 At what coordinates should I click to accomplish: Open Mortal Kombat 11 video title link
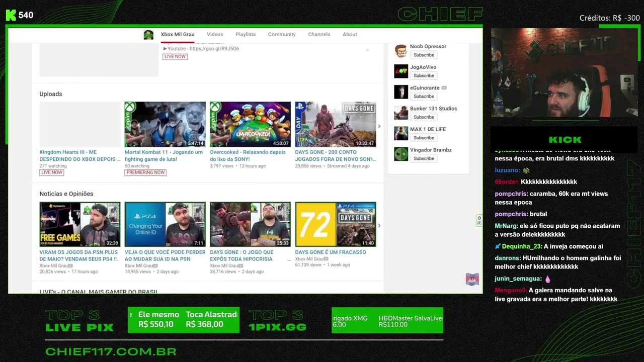coord(164,155)
